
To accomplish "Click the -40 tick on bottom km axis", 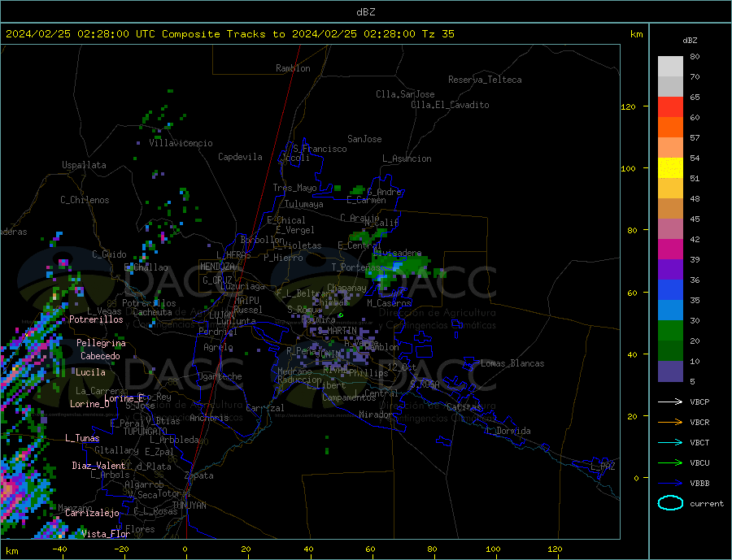I will coord(59,549).
